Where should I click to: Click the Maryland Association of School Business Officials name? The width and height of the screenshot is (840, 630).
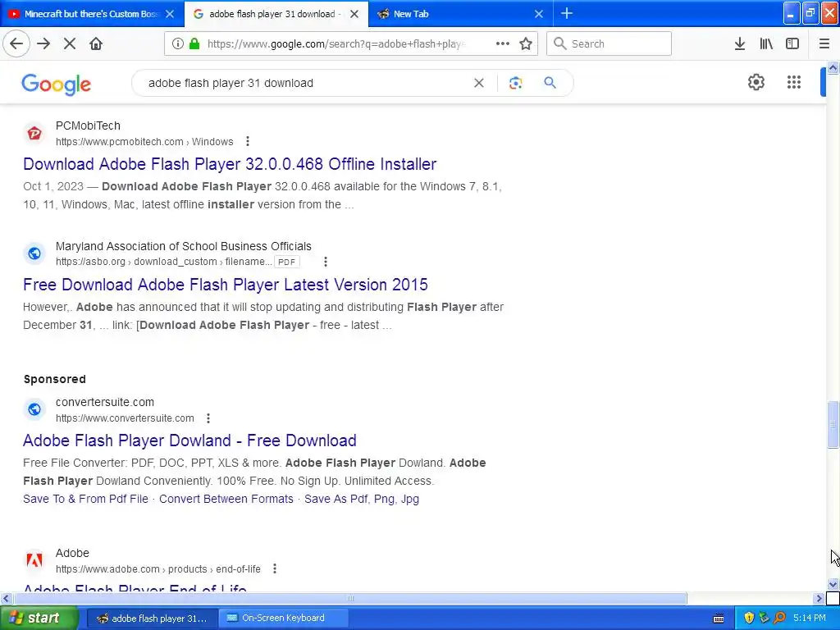point(183,246)
